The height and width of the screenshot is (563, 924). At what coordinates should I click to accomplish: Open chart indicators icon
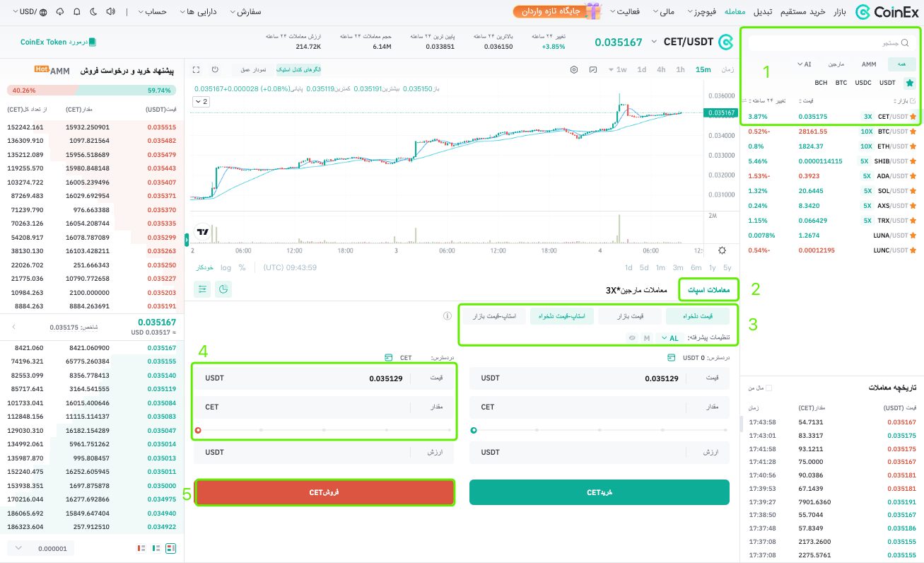pyautogui.click(x=592, y=69)
